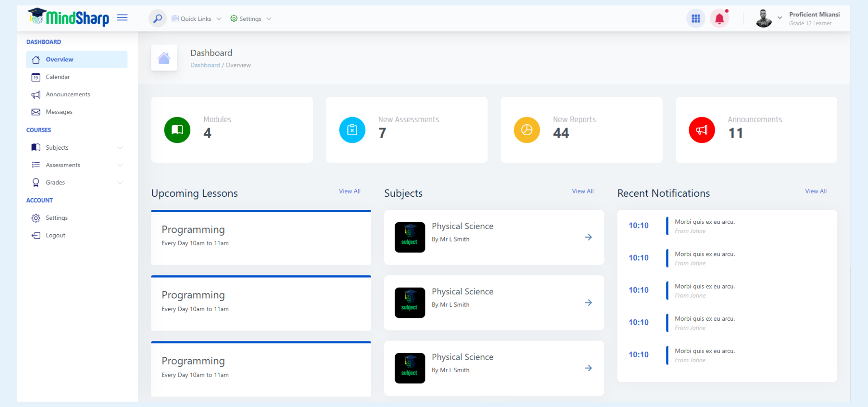Screen dimensions: 868x407
Task: Click the red Announcements megaphone icon
Action: click(702, 130)
